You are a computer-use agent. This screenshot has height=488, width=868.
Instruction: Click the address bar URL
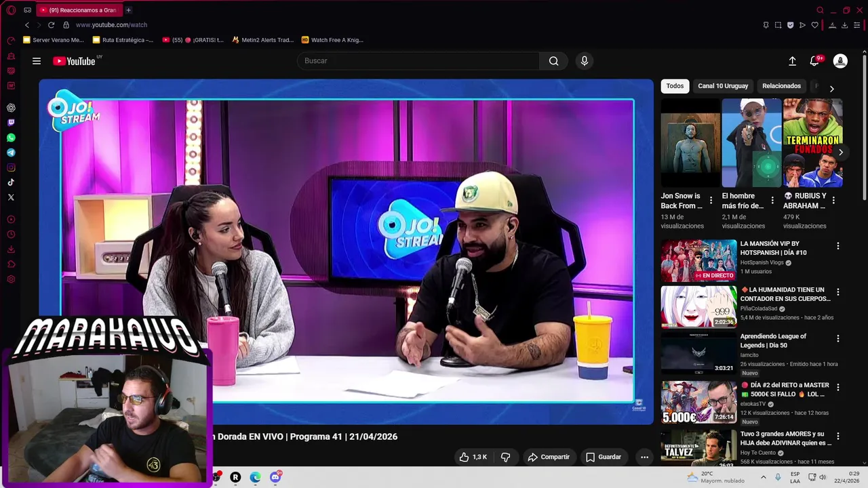click(111, 25)
